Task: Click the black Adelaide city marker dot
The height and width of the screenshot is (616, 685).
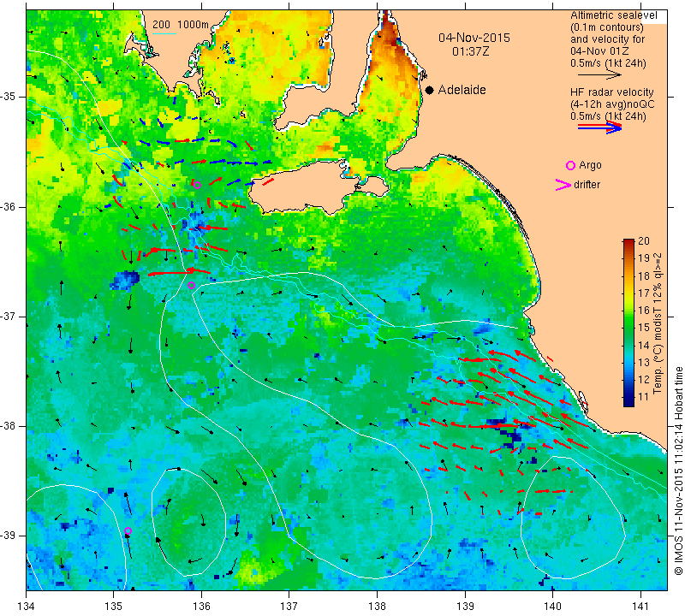Action: 430,90
